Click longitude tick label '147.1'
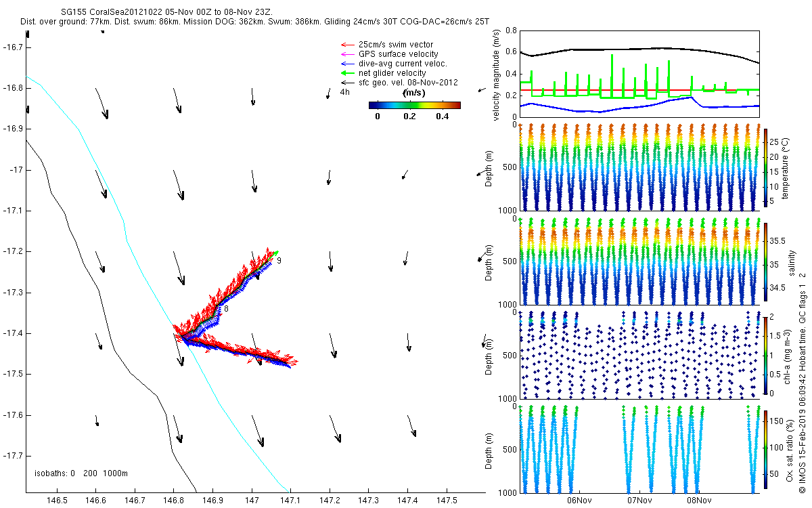The image size is (812, 508). point(290,500)
